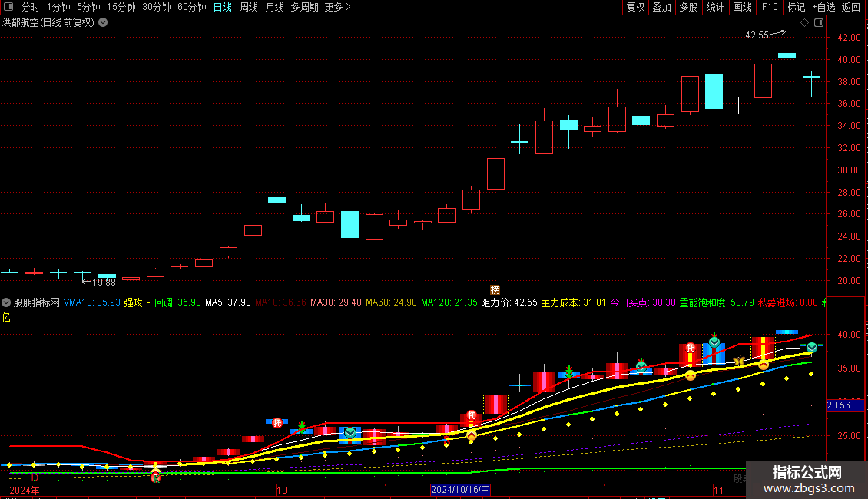Click the 2024年 time axis label
Image resolution: width=868 pixels, height=499 pixels.
(25, 490)
